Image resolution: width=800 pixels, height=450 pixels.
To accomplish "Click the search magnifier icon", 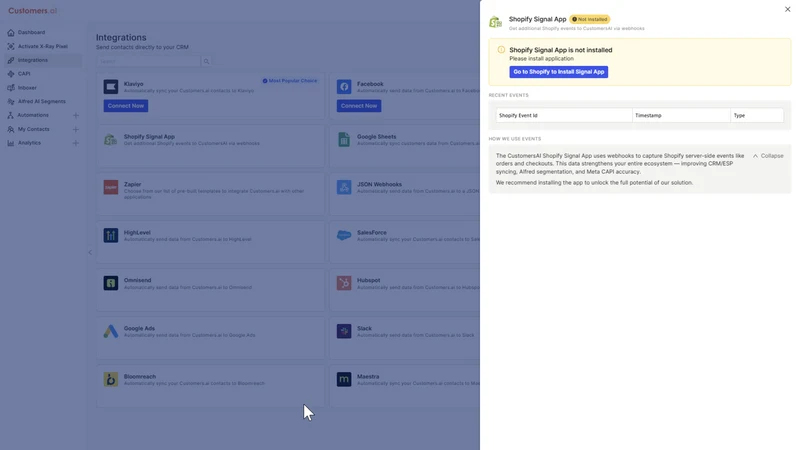I will click(x=207, y=61).
